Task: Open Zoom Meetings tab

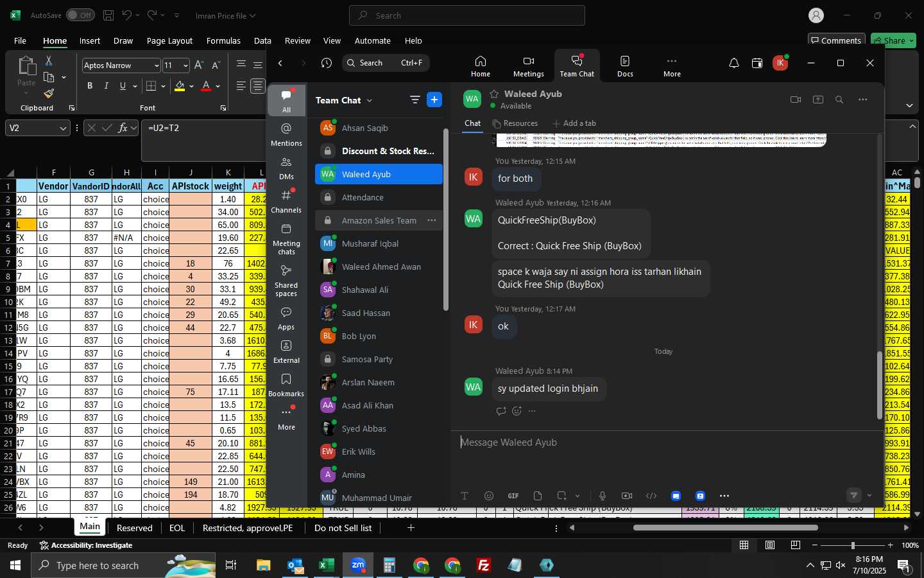Action: pos(528,66)
